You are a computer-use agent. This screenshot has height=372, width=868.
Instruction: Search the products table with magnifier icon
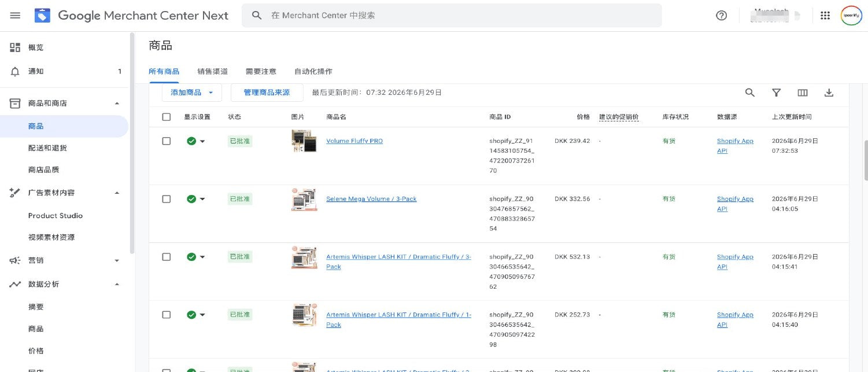[x=749, y=93]
